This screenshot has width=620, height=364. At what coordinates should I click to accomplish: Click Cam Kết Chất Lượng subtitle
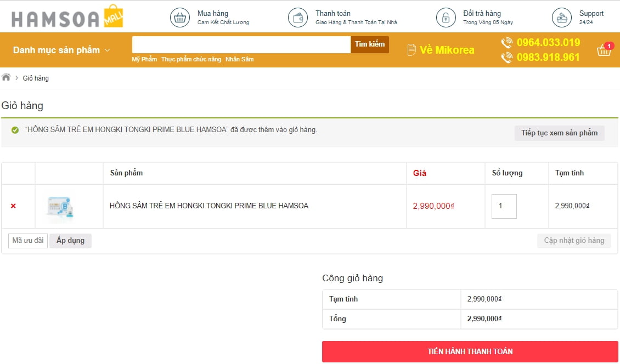coord(223,22)
